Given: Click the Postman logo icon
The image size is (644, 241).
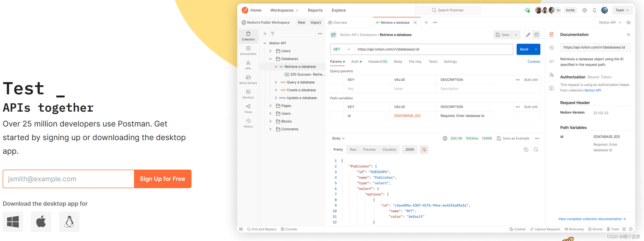Looking at the screenshot, I should [x=245, y=10].
